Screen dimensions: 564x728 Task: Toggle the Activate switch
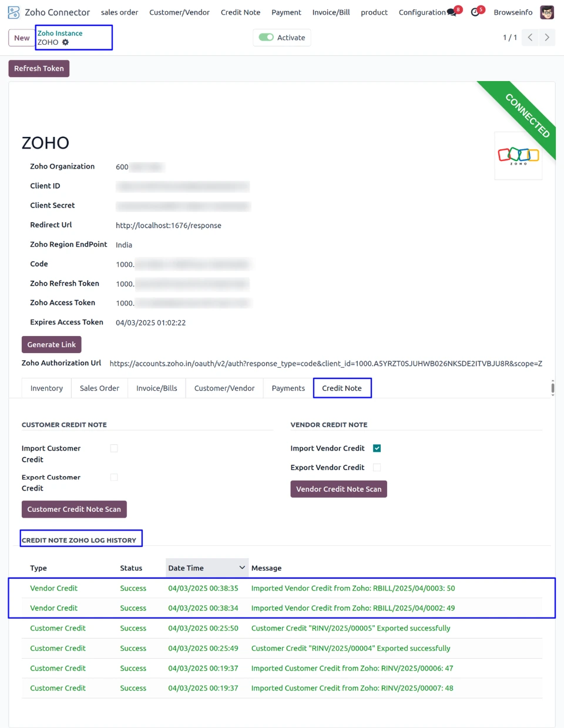[266, 38]
